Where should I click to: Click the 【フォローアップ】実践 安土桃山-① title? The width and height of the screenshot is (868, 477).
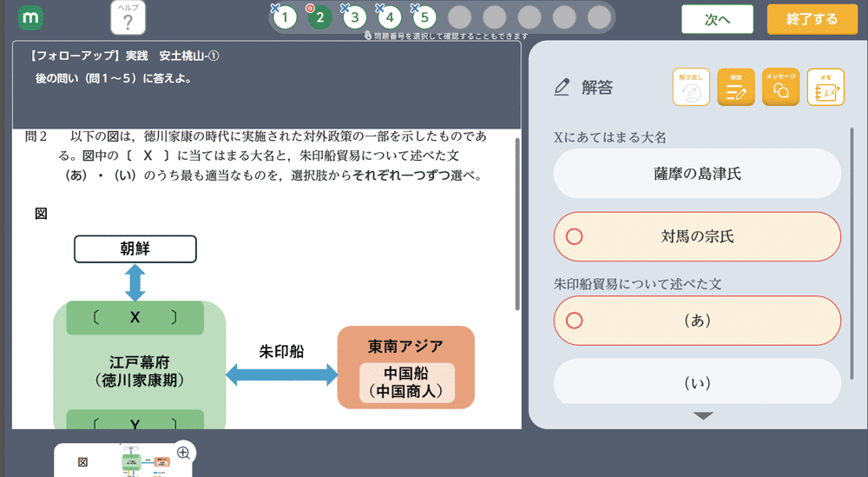123,56
